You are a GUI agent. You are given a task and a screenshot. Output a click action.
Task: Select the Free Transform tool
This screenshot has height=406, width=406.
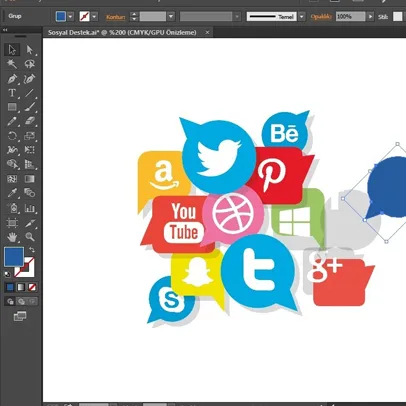[x=30, y=150]
